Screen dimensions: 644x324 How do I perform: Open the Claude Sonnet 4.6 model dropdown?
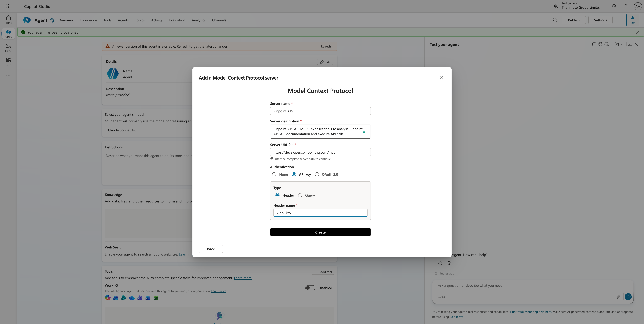tap(149, 130)
